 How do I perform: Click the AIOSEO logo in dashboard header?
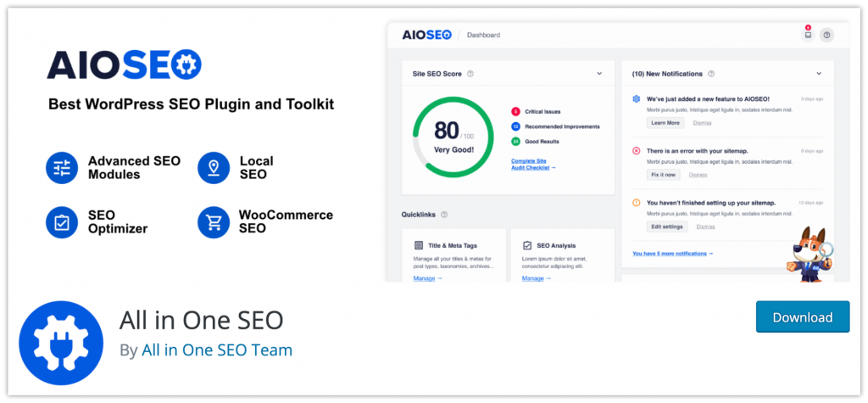[427, 35]
